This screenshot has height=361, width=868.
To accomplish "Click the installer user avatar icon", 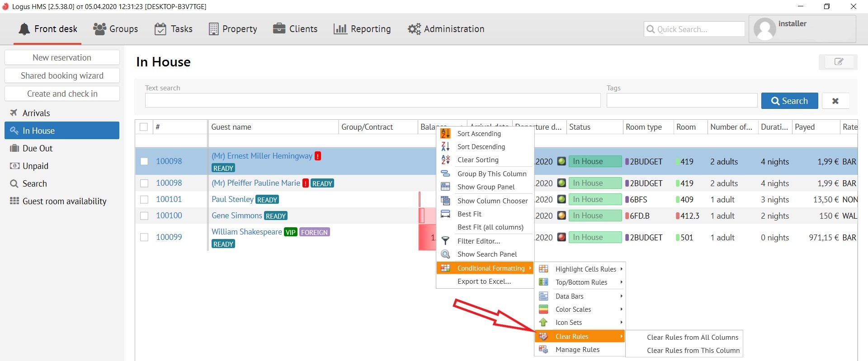I will pos(765,29).
